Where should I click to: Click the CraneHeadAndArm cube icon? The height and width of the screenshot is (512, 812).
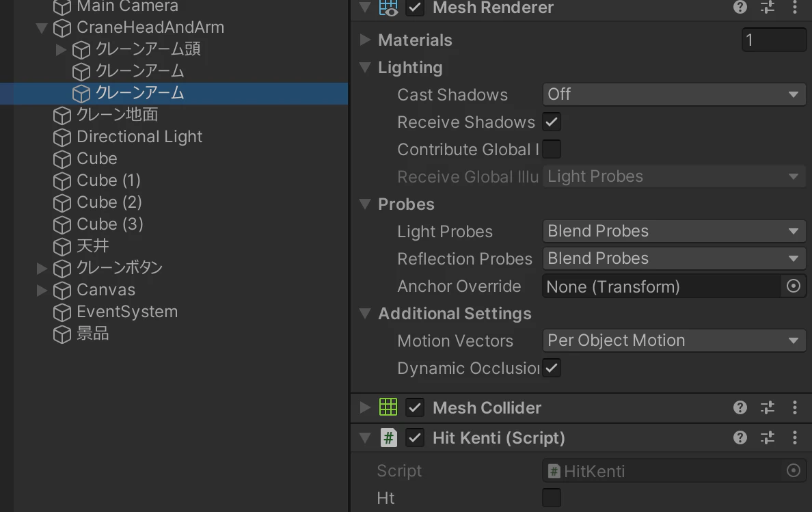pyautogui.click(x=62, y=28)
